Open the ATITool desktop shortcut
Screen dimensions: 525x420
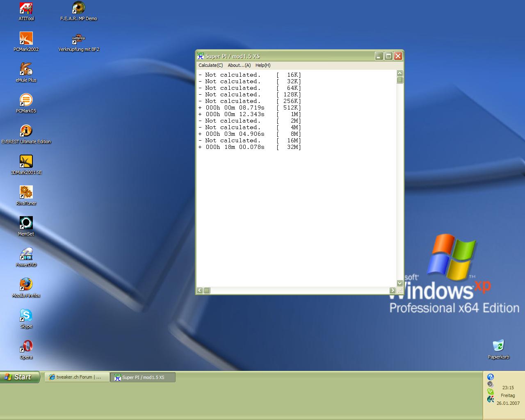[x=26, y=9]
